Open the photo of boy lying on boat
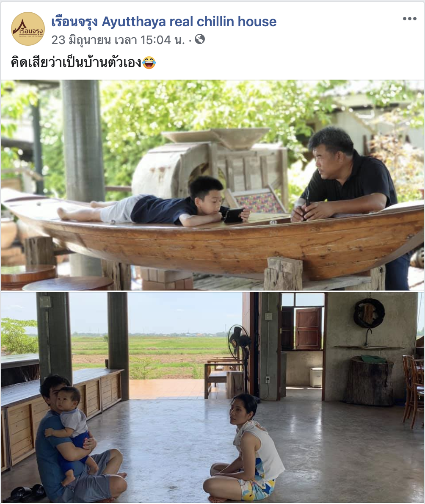Image resolution: width=425 pixels, height=504 pixels. (212, 185)
